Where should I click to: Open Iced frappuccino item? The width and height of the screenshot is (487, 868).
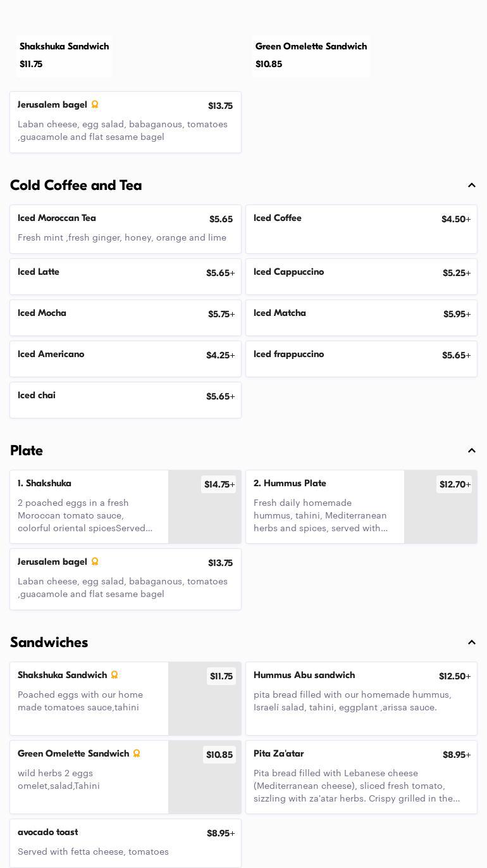tap(361, 358)
